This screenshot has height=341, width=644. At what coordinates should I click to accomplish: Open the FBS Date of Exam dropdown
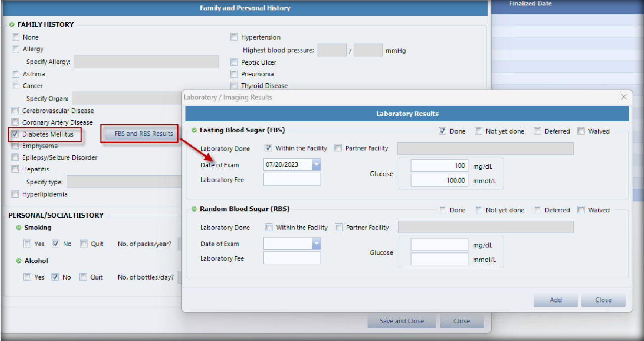[316, 165]
